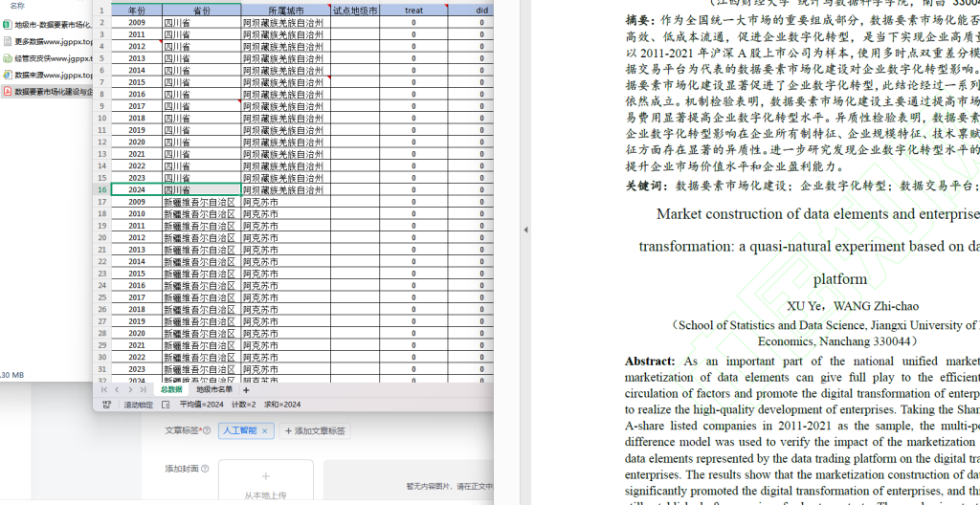Screen dimensions: 980x505
Task: Select row header 16 in spreadsheet
Action: [101, 189]
